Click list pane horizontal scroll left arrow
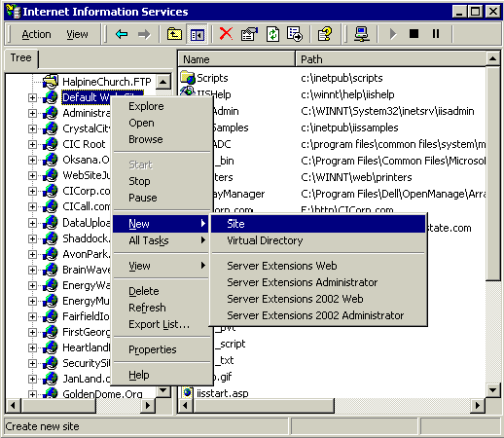The image size is (504, 438). tap(186, 405)
